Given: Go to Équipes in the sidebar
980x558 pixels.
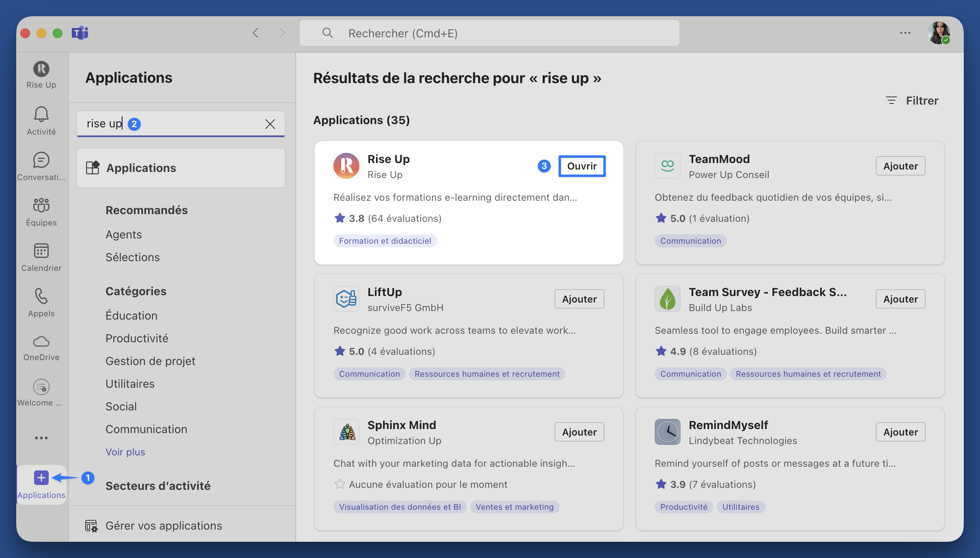Looking at the screenshot, I should pyautogui.click(x=41, y=206).
